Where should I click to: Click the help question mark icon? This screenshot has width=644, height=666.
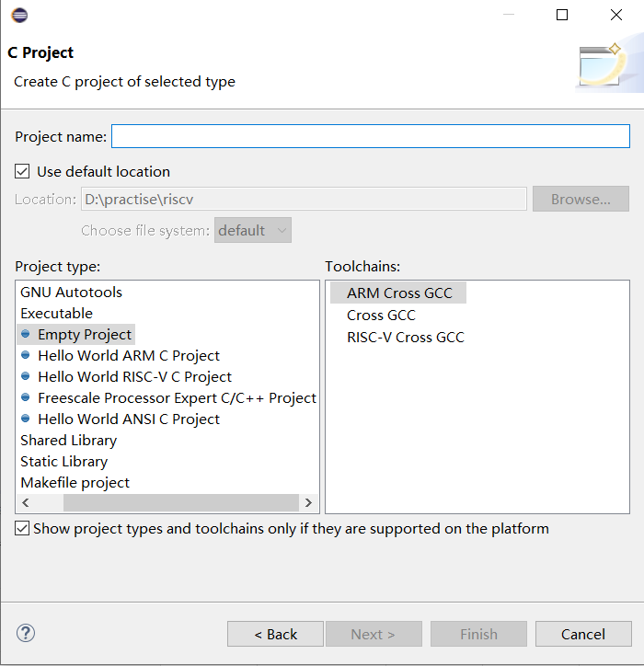tap(26, 633)
